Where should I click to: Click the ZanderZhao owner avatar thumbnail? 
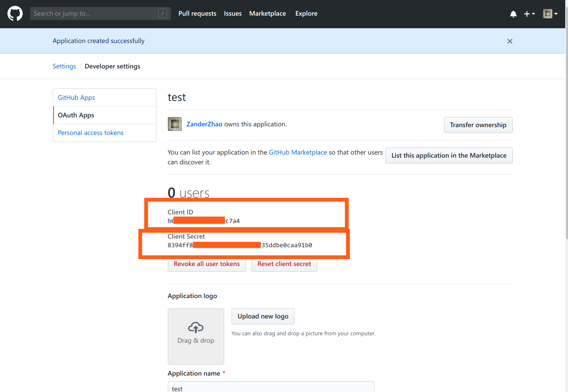click(x=175, y=124)
